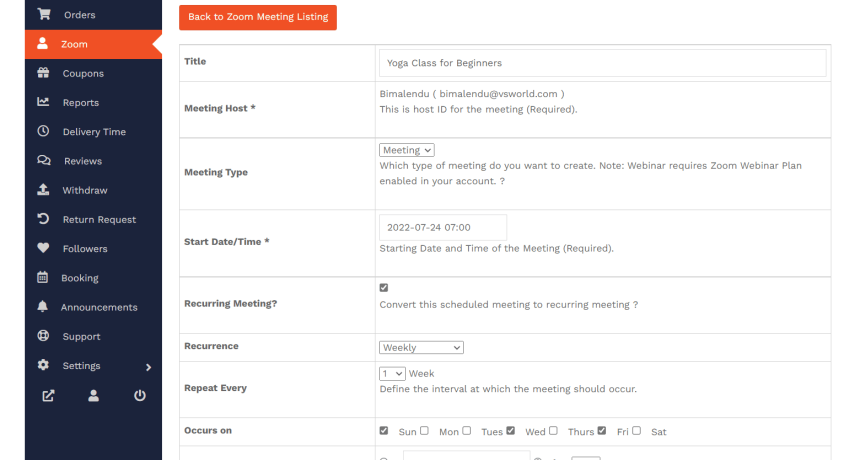This screenshot has width=860, height=460.
Task: Click 'Starting Date and Time' help text
Action: click(497, 248)
